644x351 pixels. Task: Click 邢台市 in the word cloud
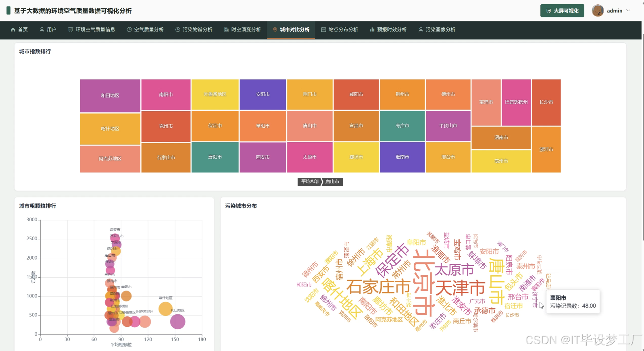click(x=518, y=297)
